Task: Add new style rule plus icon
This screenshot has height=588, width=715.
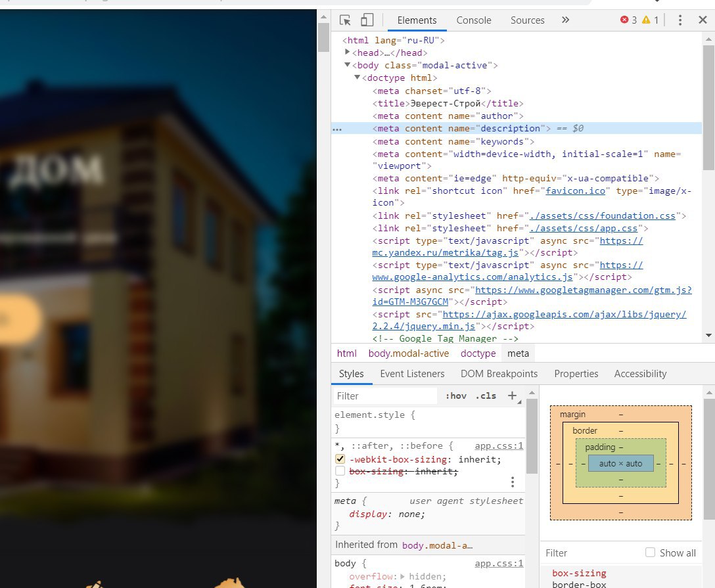Action: 513,396
